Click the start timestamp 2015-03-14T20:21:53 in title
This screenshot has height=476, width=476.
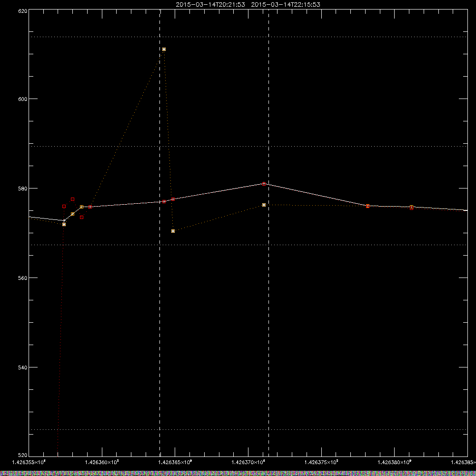click(210, 5)
